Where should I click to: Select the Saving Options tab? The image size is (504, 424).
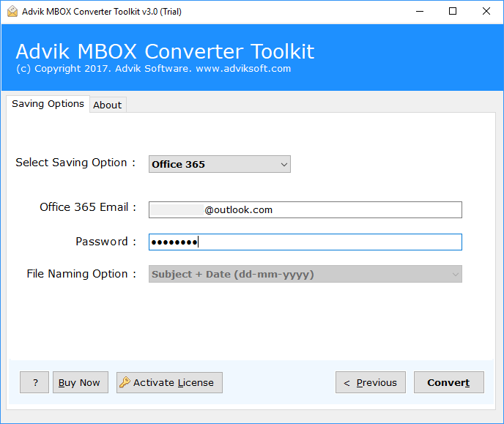(x=48, y=104)
